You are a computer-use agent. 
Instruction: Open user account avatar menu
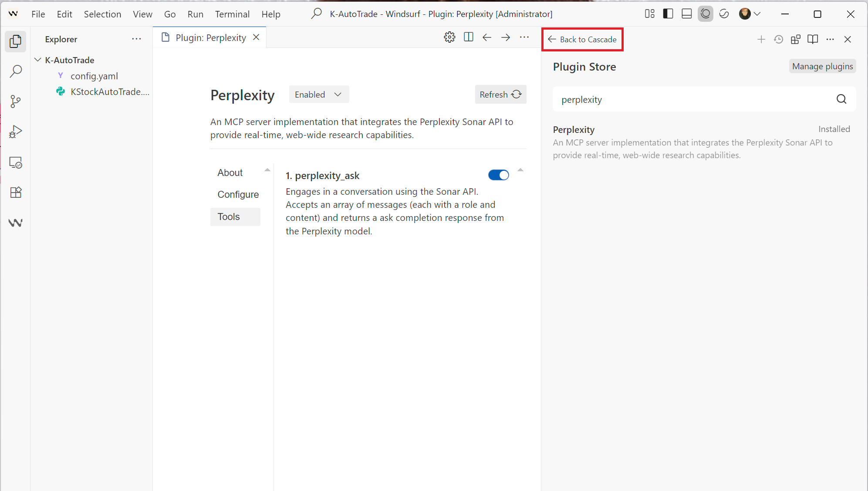pyautogui.click(x=750, y=14)
